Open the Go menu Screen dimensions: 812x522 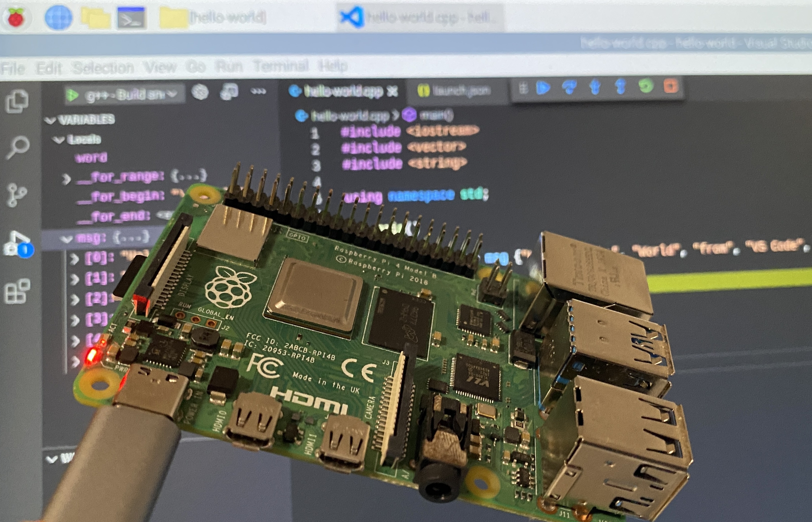[196, 66]
